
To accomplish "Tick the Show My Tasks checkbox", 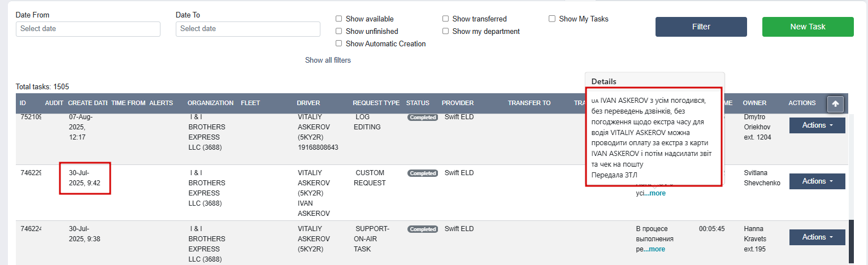I will (552, 19).
